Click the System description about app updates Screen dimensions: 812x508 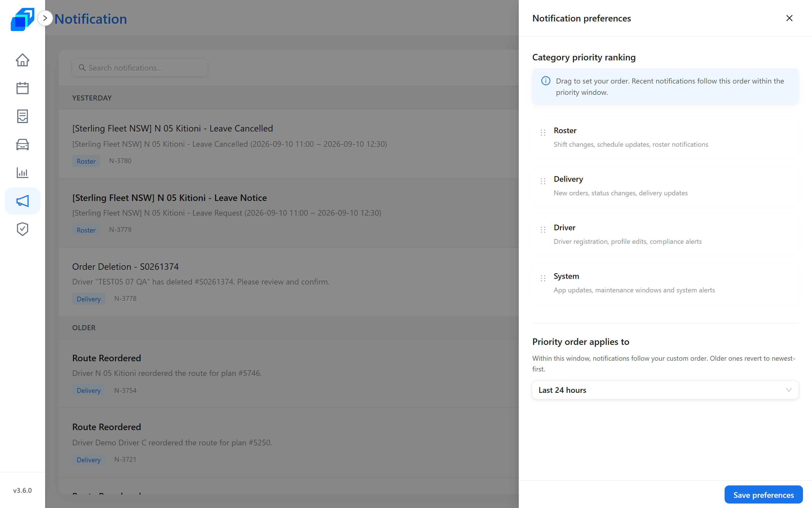(x=634, y=290)
